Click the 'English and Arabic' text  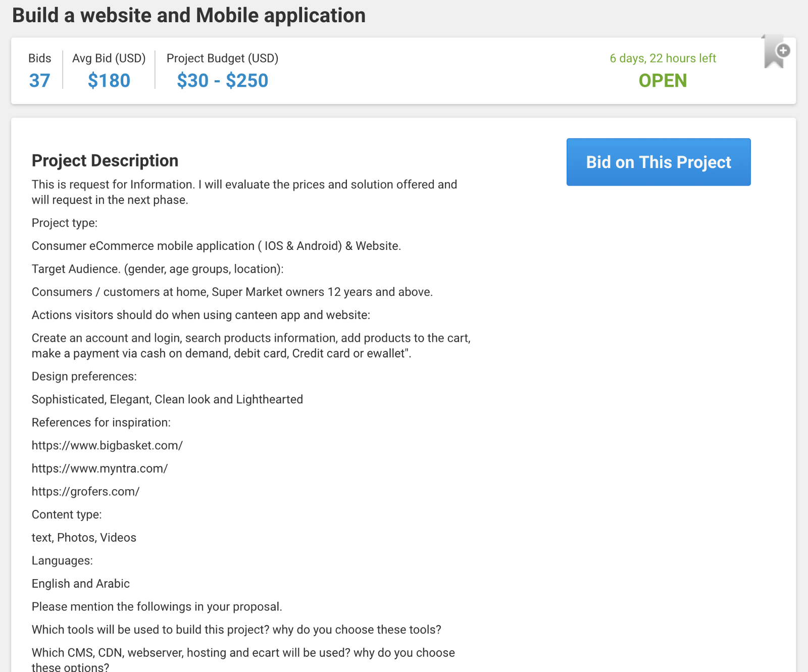[81, 584]
